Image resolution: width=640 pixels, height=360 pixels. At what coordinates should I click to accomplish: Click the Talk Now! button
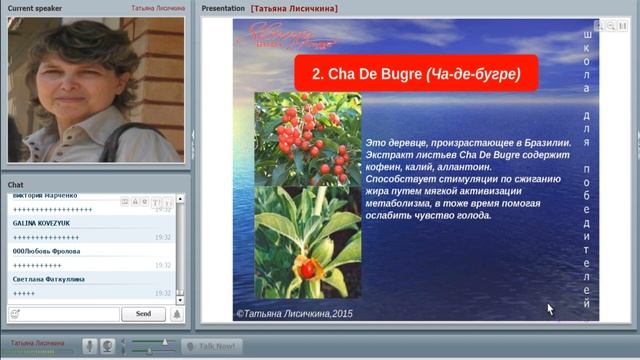(x=212, y=347)
